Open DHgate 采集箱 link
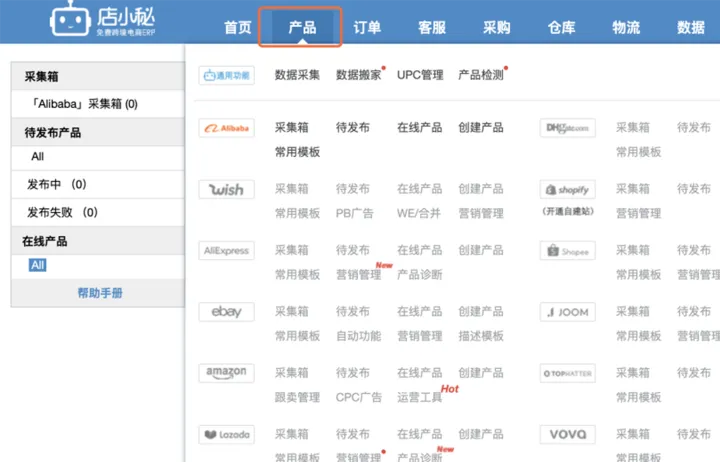 [633, 127]
